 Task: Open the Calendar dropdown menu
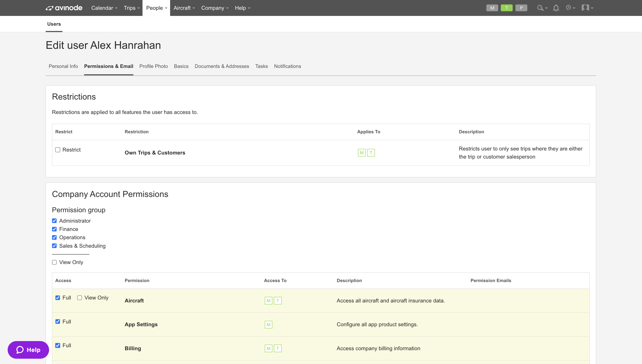tap(104, 8)
